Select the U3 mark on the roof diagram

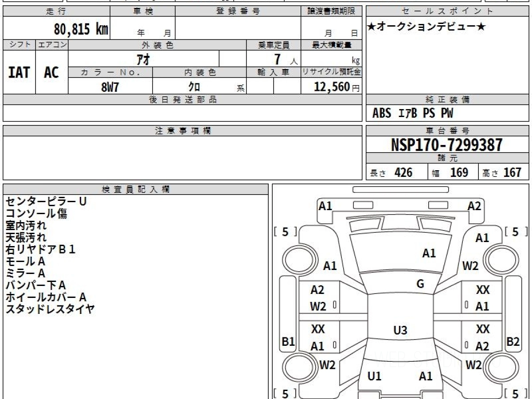(400, 330)
